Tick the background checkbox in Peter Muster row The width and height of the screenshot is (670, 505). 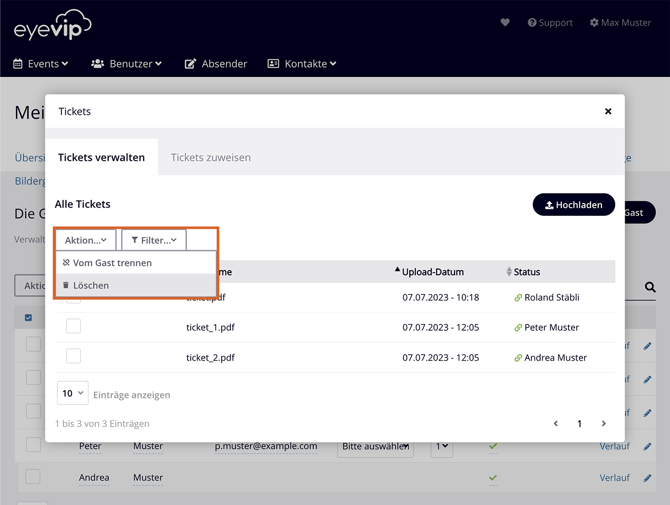click(x=33, y=444)
